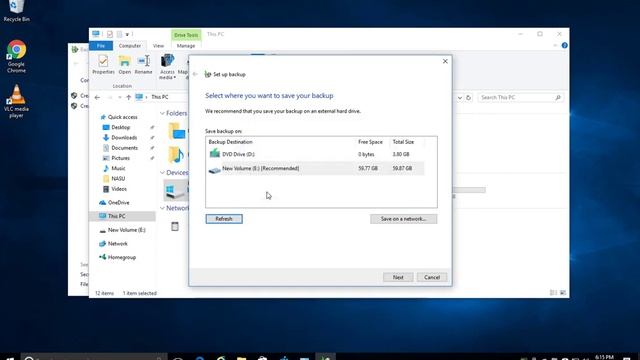Click the up-one-level arrow in File Explorer
Image resolution: width=640 pixels, height=360 pixels.
tap(129, 97)
